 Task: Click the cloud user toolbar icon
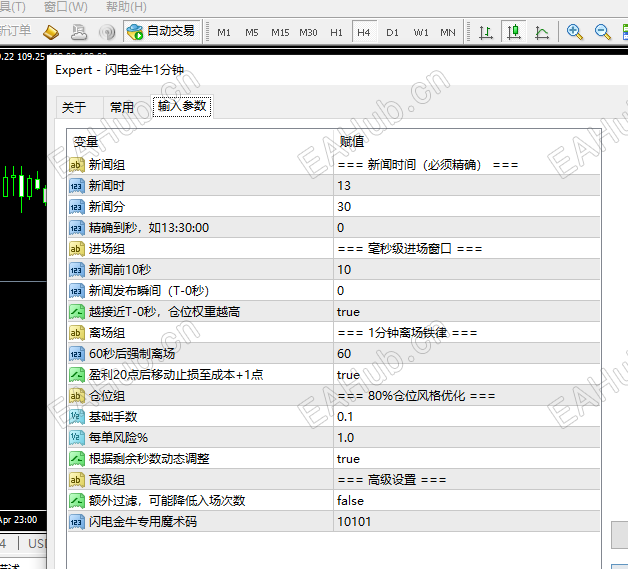pyautogui.click(x=79, y=32)
